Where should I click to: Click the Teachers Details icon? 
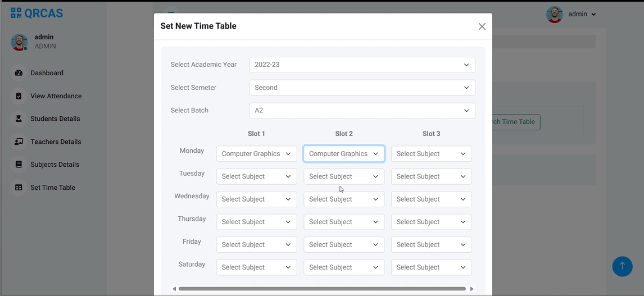click(x=19, y=142)
